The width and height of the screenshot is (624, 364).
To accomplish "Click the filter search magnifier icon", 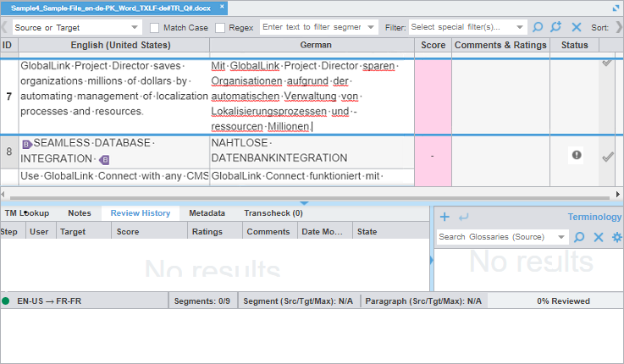I will [x=538, y=27].
